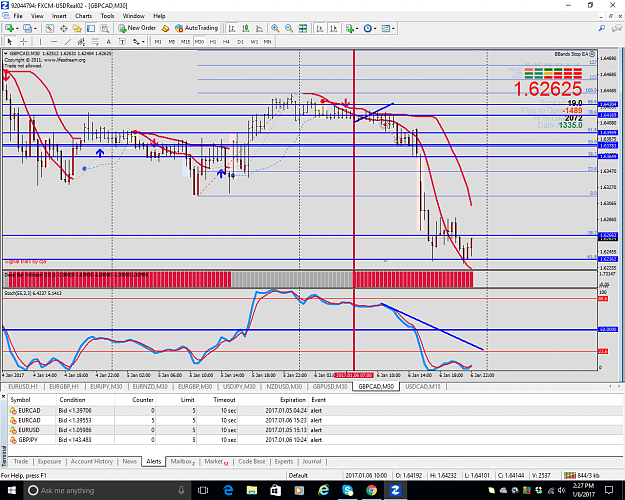Click the Windows Start button
The width and height of the screenshot is (625, 500).
[x=11, y=490]
